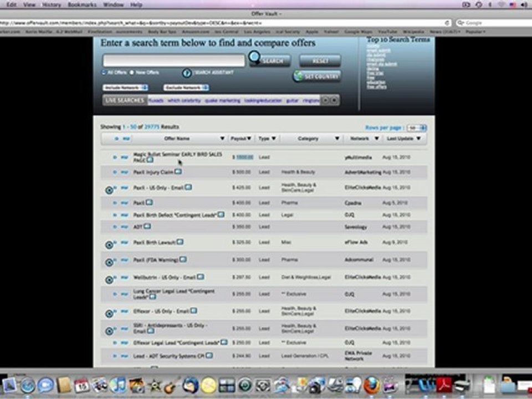
Task: Click the Reset button
Action: (320, 61)
